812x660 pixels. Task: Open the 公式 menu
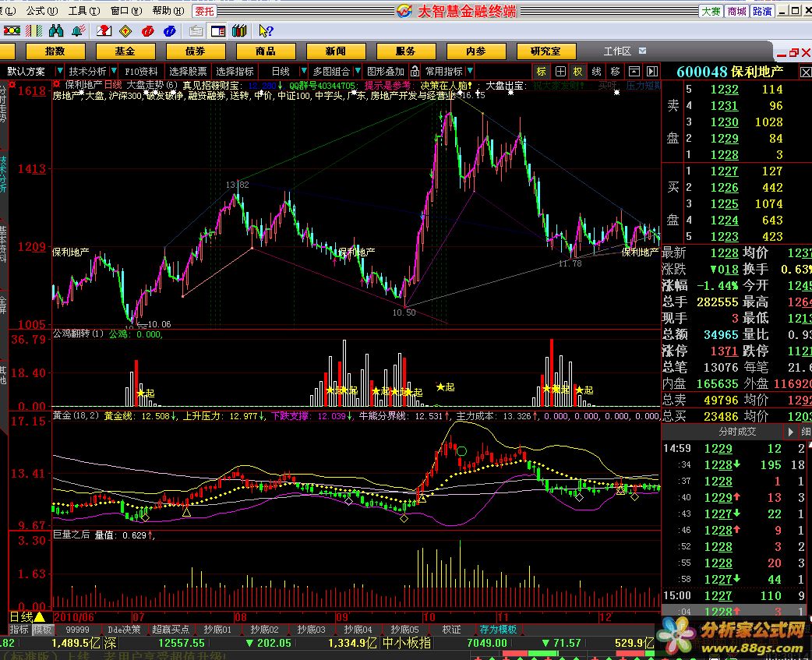pyautogui.click(x=41, y=10)
